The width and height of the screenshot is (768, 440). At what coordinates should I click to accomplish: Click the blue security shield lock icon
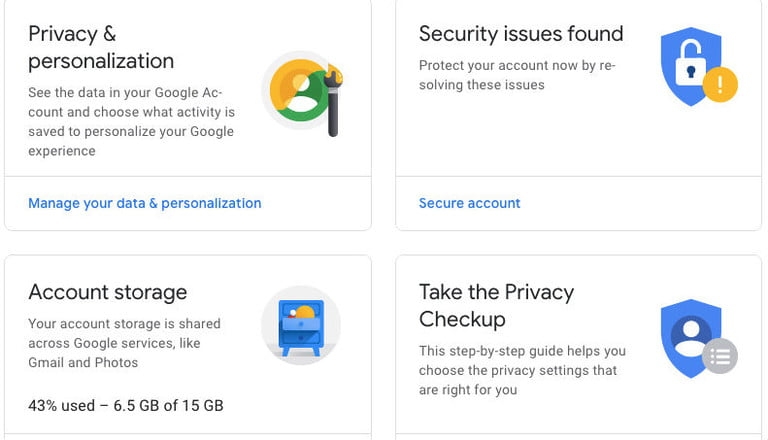tap(690, 65)
